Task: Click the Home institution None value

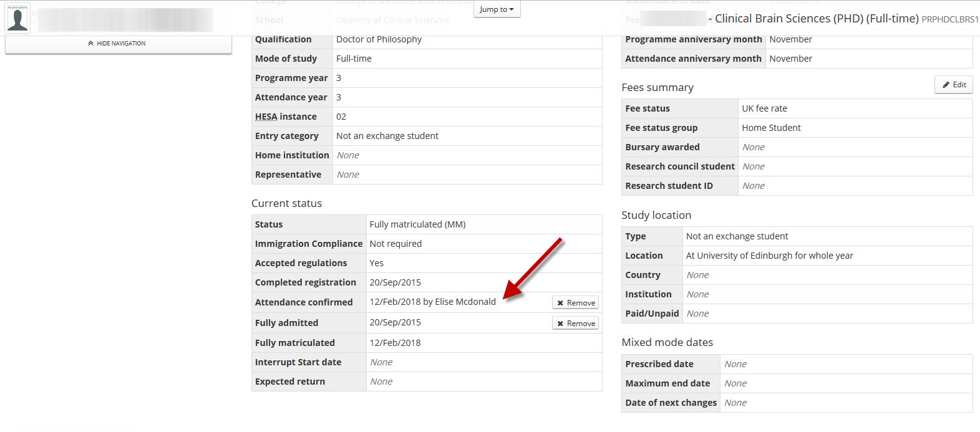Action: [347, 155]
